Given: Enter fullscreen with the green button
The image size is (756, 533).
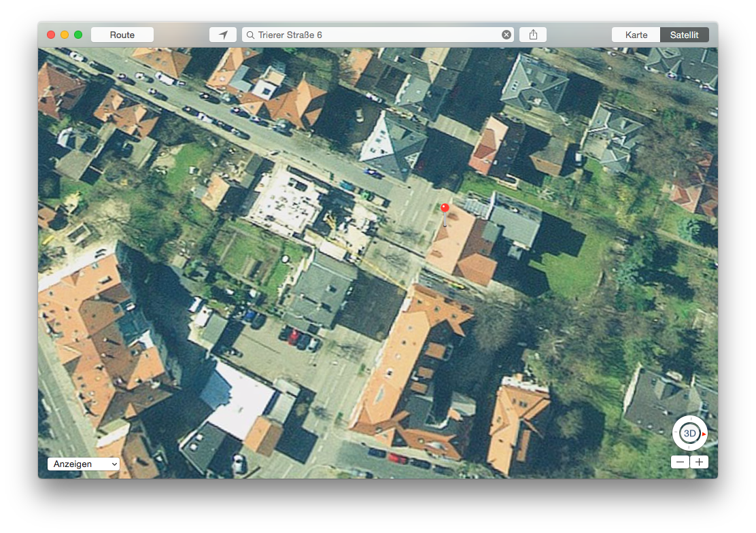Looking at the screenshot, I should point(78,35).
